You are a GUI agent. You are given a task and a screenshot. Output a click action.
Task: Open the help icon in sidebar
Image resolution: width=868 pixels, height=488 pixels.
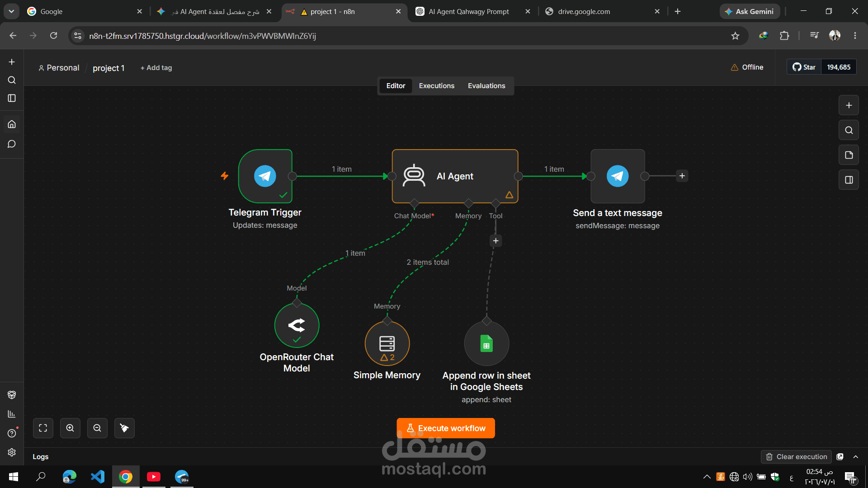point(12,433)
